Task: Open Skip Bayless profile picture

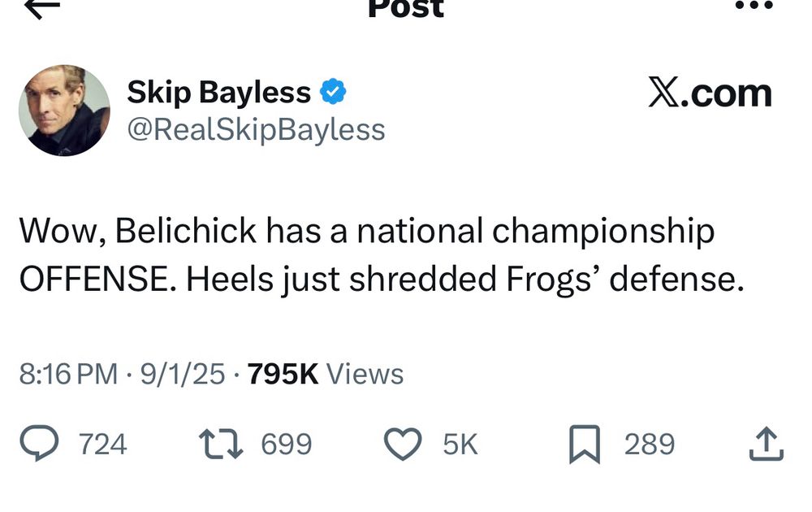Action: (x=64, y=111)
